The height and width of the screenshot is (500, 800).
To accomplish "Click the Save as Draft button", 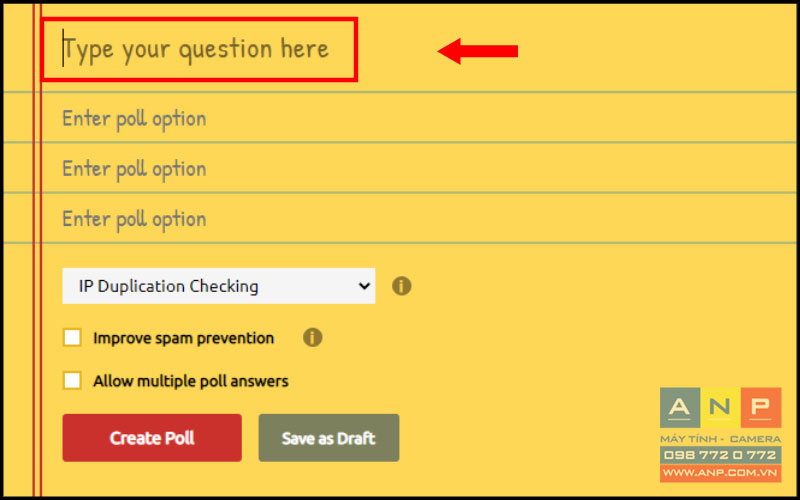I will click(329, 438).
